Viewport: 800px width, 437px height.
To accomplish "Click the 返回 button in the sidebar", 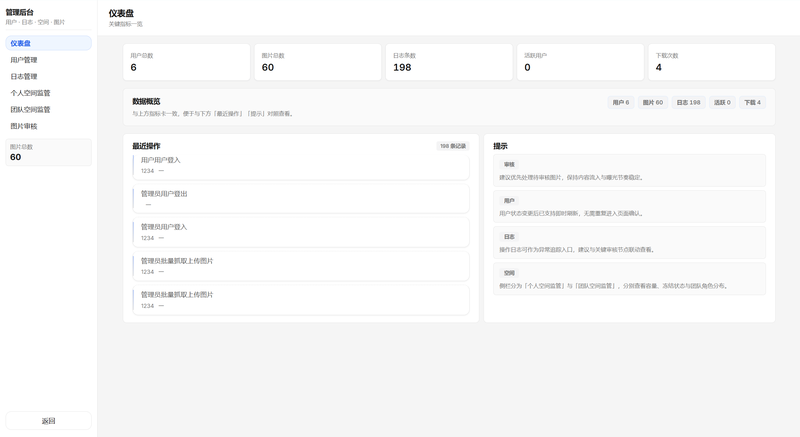I will [x=48, y=421].
